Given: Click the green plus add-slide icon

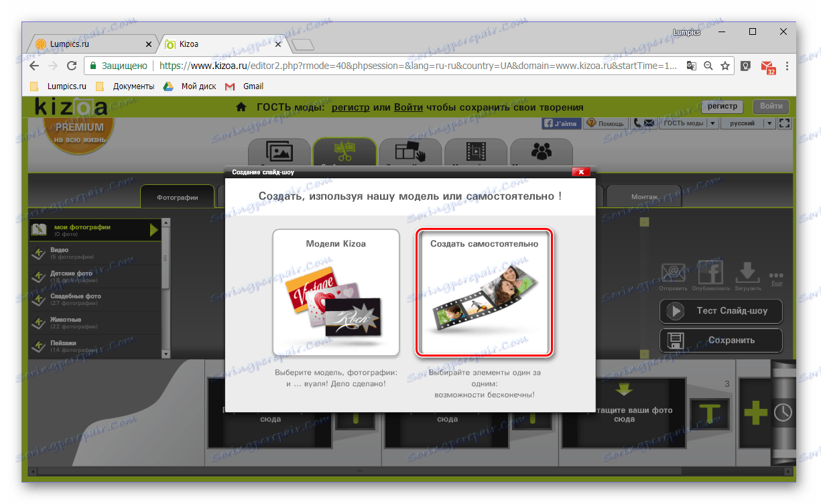Looking at the screenshot, I should click(x=756, y=414).
